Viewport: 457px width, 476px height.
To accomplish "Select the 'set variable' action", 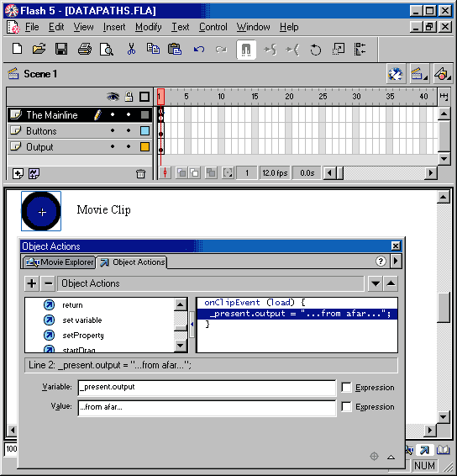I will coord(81,320).
